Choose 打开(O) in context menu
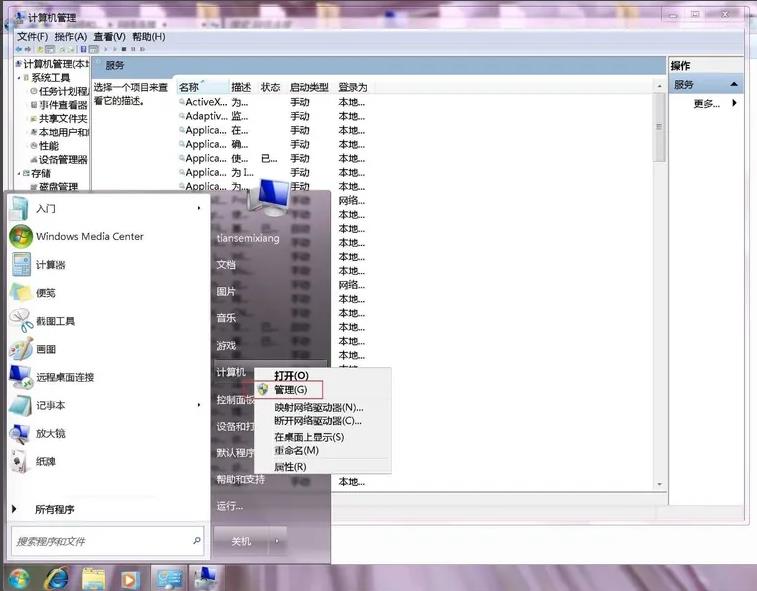The image size is (757, 591). coord(291,376)
